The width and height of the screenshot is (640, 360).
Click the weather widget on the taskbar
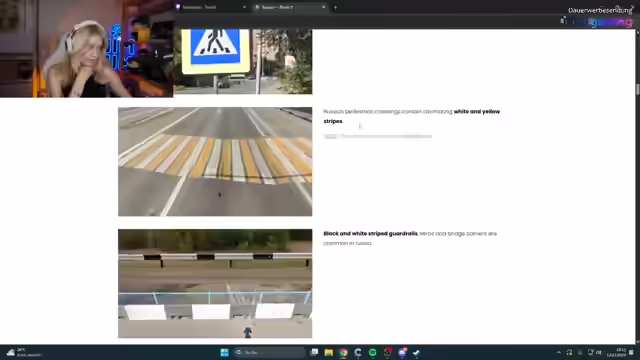pyautogui.click(x=24, y=352)
